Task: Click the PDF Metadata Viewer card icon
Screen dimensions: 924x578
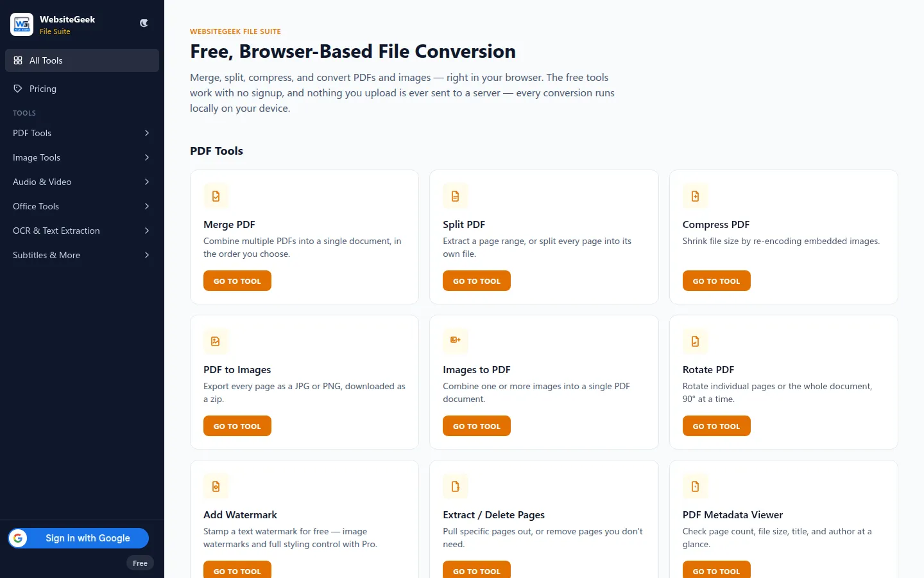Action: [x=696, y=486]
